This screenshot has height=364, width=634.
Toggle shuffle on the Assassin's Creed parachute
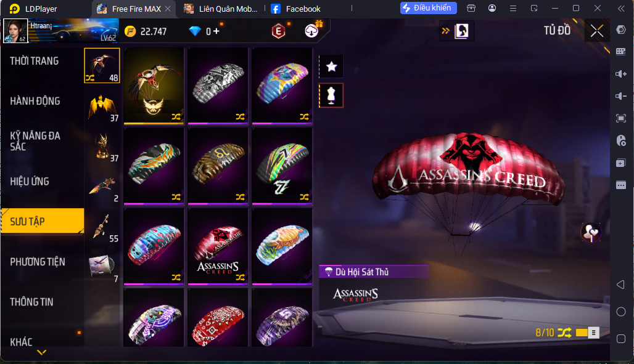tap(240, 278)
